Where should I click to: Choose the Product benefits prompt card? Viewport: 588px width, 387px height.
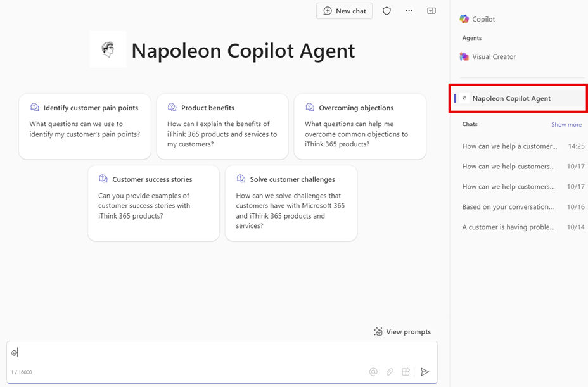(x=222, y=127)
